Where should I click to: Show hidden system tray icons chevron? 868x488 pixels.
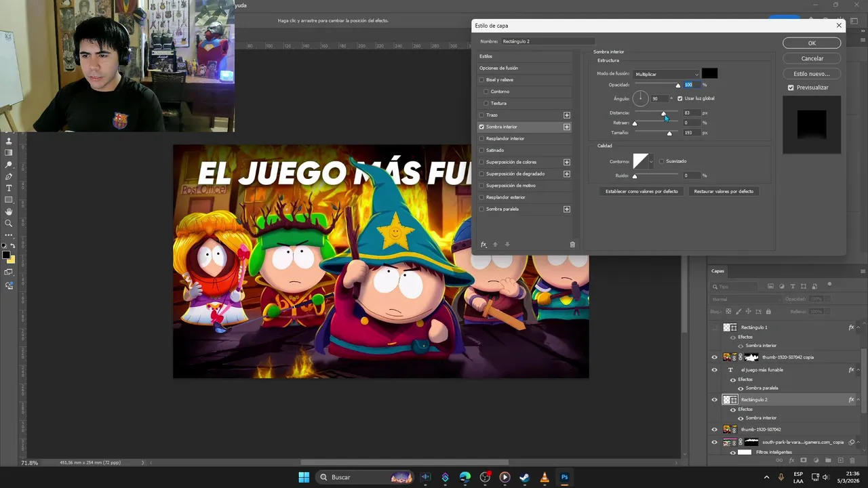click(x=766, y=477)
